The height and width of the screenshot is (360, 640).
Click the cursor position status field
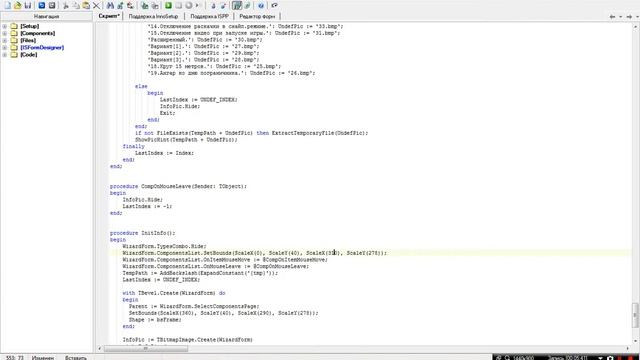(x=15, y=358)
